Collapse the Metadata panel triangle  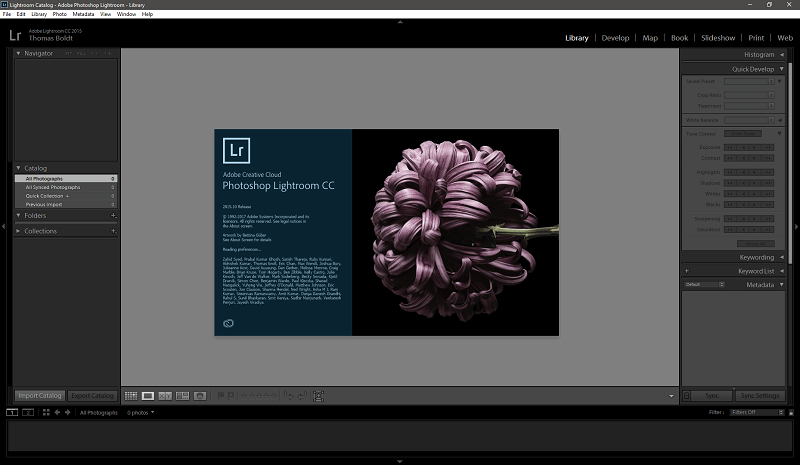781,285
